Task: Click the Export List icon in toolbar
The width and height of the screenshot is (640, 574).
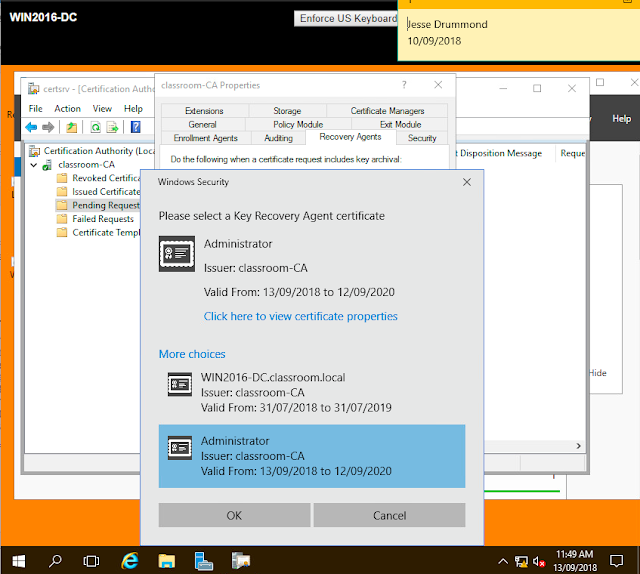Action: 112,127
